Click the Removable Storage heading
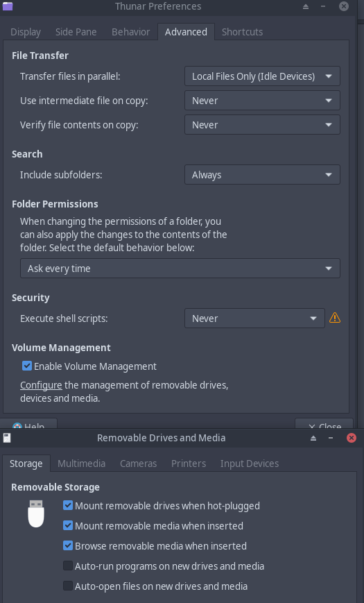The width and height of the screenshot is (364, 603). click(55, 487)
